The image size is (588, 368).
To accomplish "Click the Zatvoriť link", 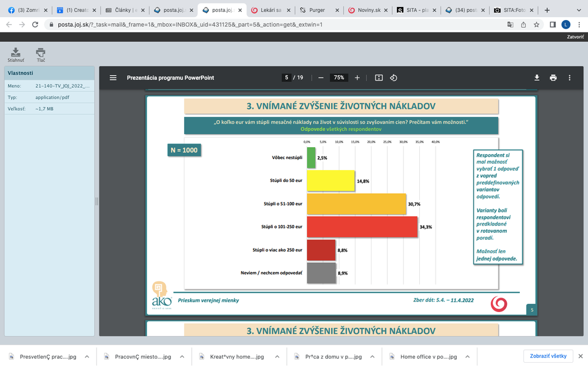I will coord(574,37).
